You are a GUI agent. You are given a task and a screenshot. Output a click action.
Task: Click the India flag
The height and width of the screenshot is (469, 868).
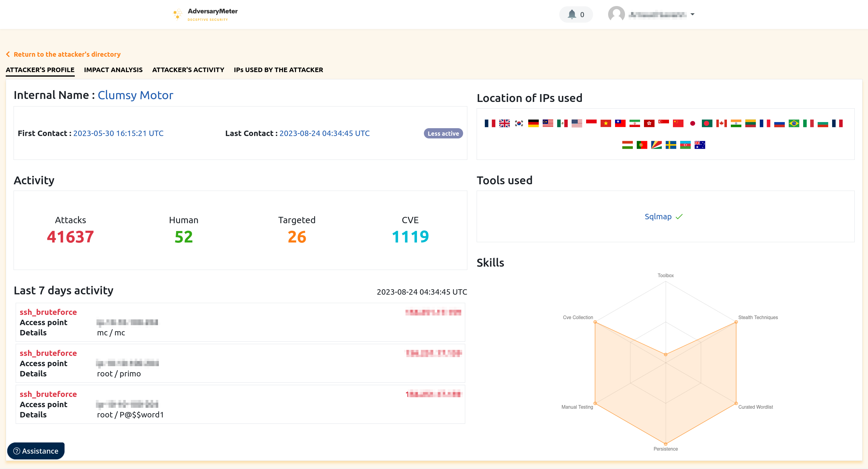click(736, 123)
